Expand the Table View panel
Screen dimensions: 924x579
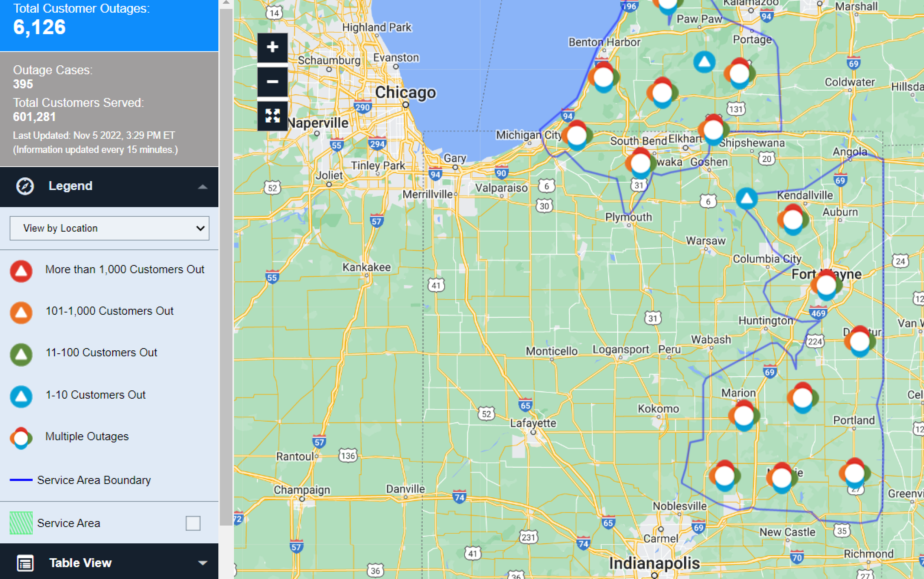[203, 563]
